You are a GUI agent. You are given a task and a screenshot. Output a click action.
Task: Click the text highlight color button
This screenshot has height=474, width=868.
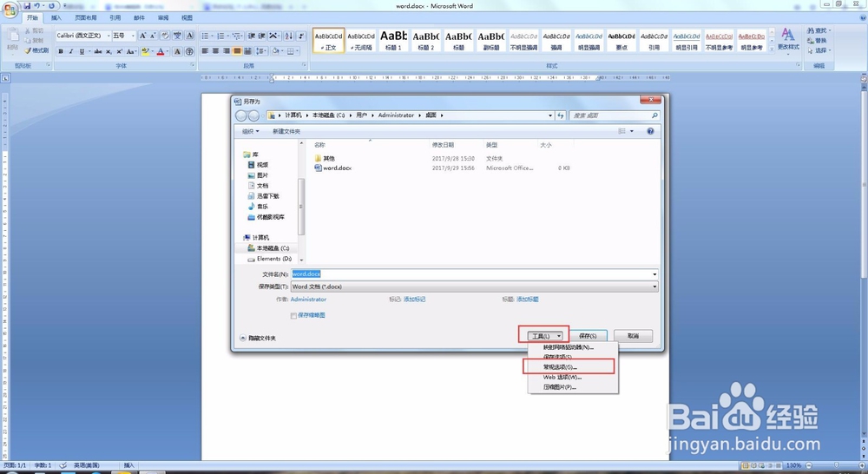pos(144,51)
